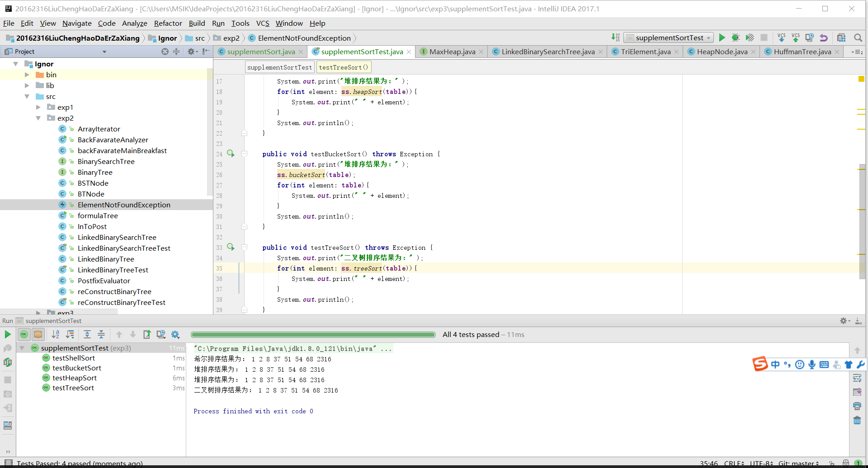Click the Search Everywhere magnifier icon
Screen dimensions: 868x468
point(858,37)
